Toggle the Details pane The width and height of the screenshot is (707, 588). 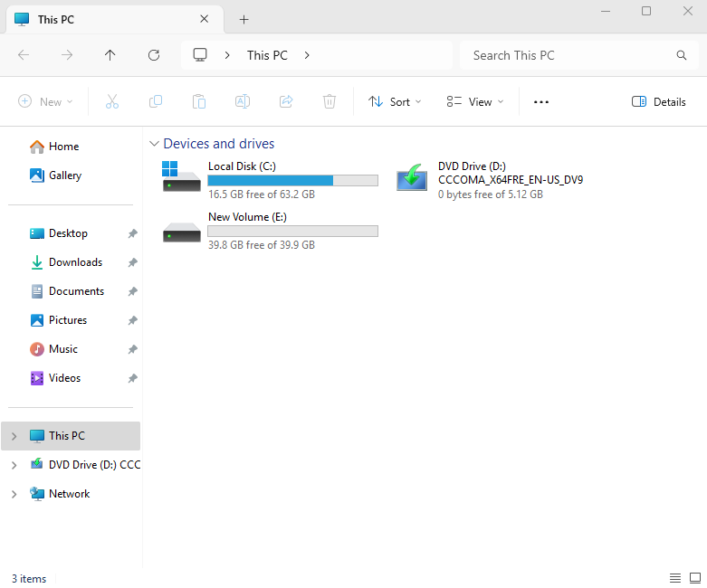[x=659, y=102]
